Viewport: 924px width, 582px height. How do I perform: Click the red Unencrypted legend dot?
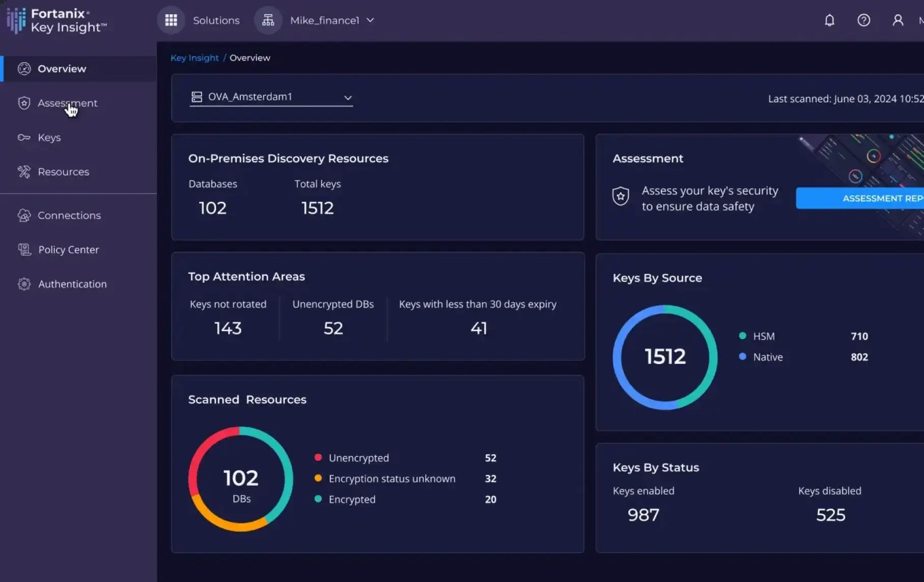[x=318, y=458]
